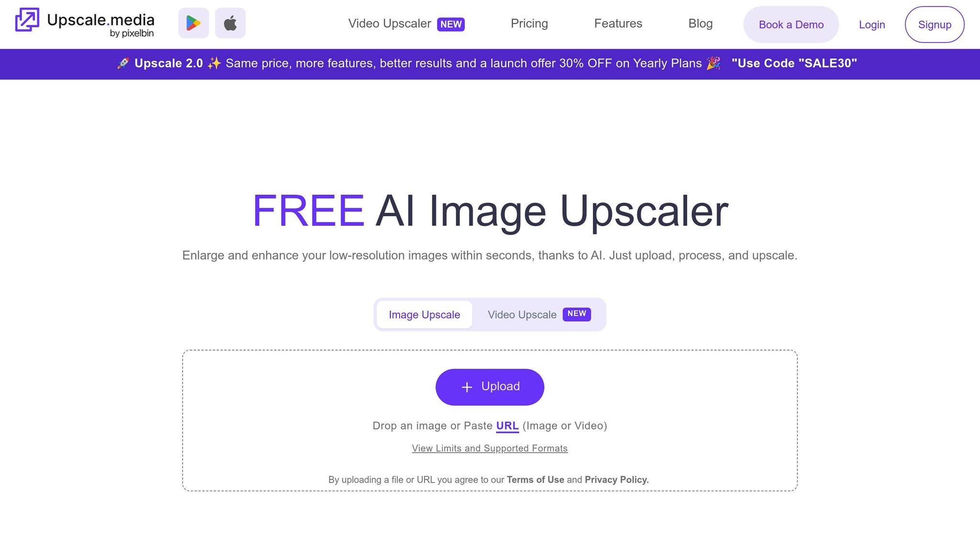Screen dimensions: 980x551
Task: Click the URL paste link
Action: point(507,426)
